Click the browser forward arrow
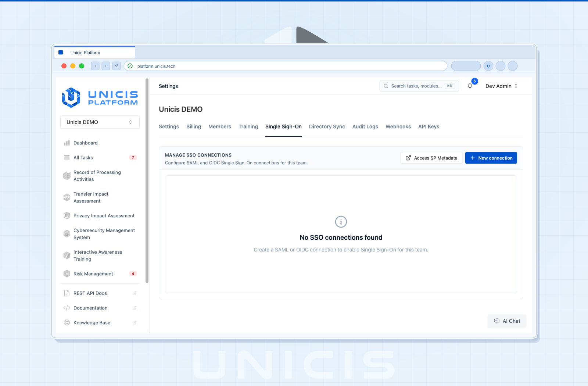Screen dimensions: 588x386 106,66
